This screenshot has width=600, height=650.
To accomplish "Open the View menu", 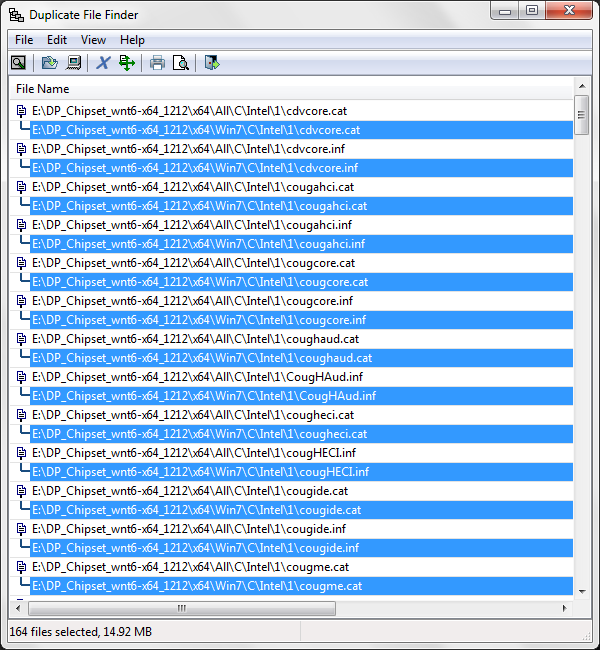I will point(93,40).
